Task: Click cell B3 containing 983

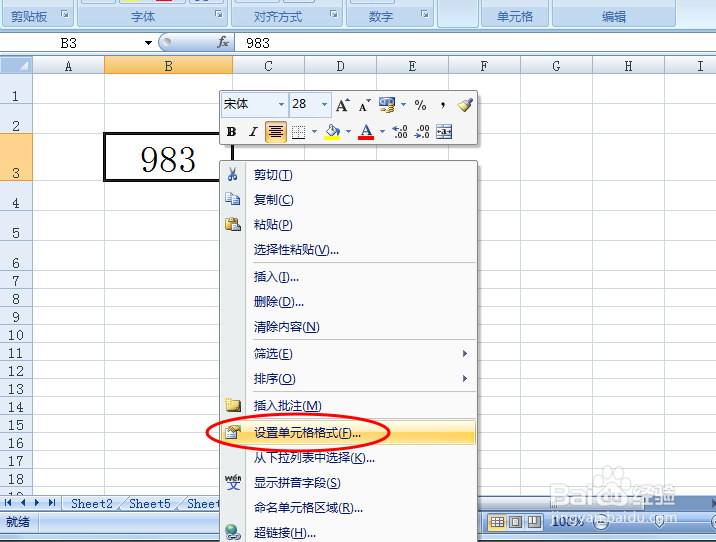Action: (168, 158)
